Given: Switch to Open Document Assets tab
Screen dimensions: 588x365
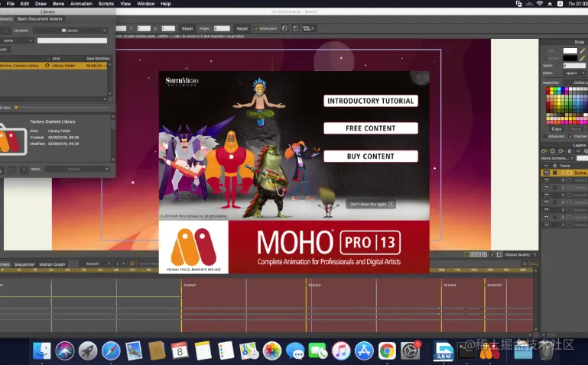Looking at the screenshot, I should point(40,19).
